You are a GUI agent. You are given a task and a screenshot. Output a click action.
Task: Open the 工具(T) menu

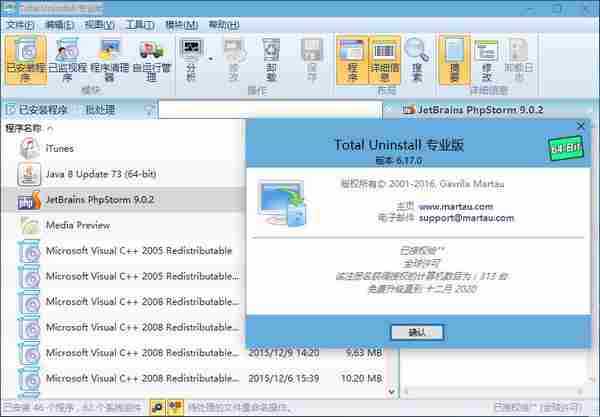pos(140,25)
